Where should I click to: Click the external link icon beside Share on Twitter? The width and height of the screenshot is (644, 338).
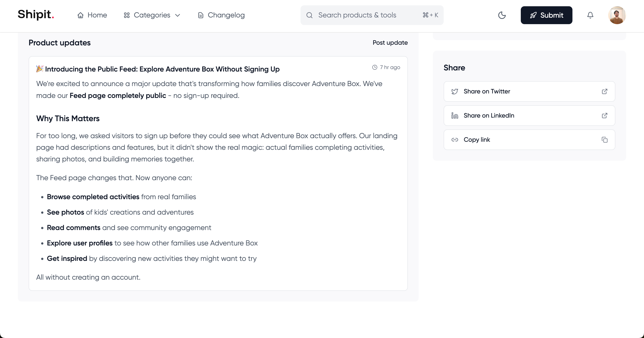pos(605,91)
